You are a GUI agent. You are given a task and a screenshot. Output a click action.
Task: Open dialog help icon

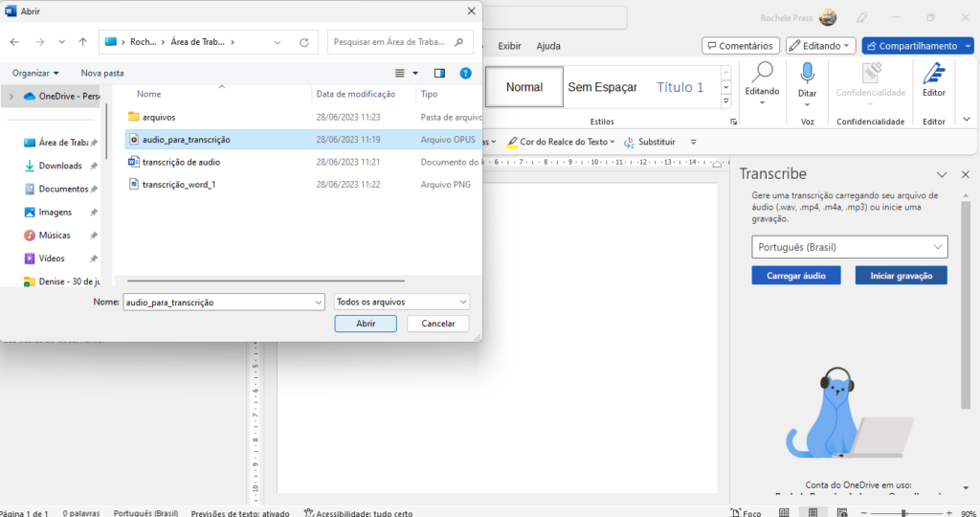tap(466, 73)
